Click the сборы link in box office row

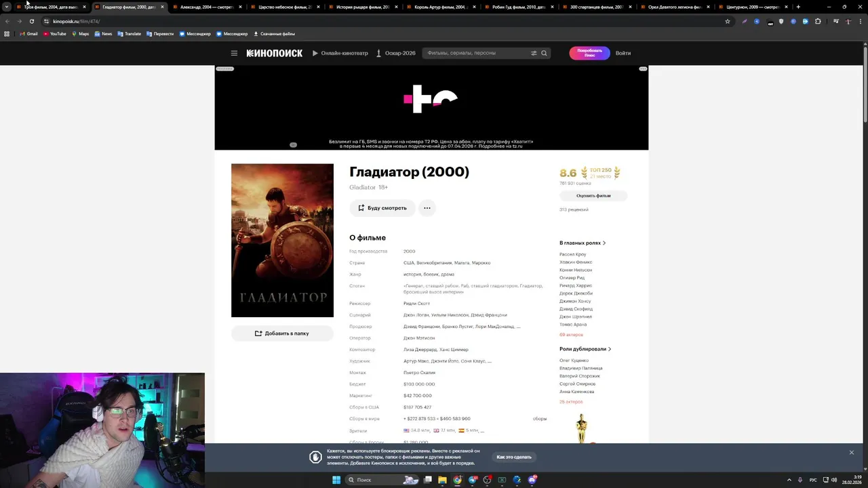coord(540,419)
